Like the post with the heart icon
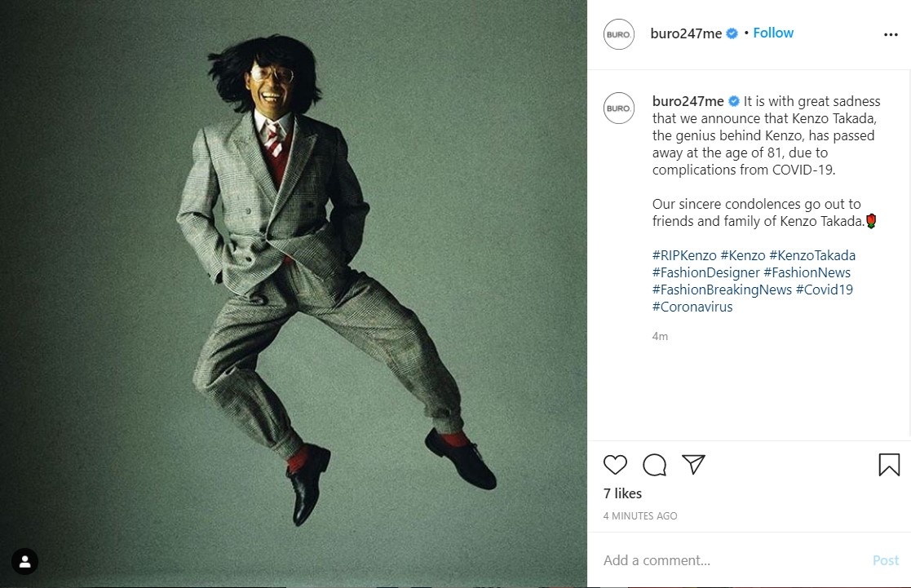This screenshot has width=911, height=588. (x=615, y=465)
